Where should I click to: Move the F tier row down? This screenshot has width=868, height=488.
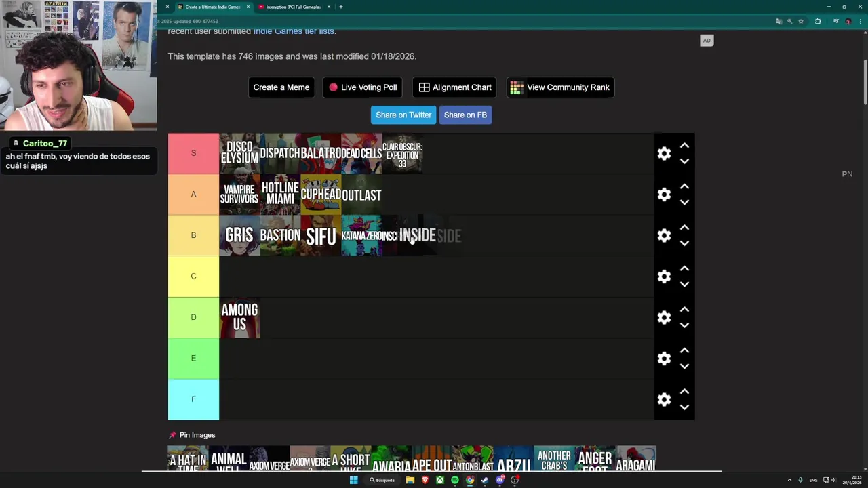click(684, 407)
